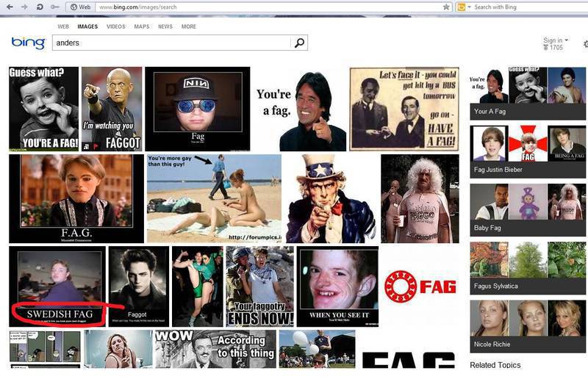The width and height of the screenshot is (588, 390).
Task: Open the soldier 'ENDS NOW!' thumbnail
Action: (x=259, y=286)
